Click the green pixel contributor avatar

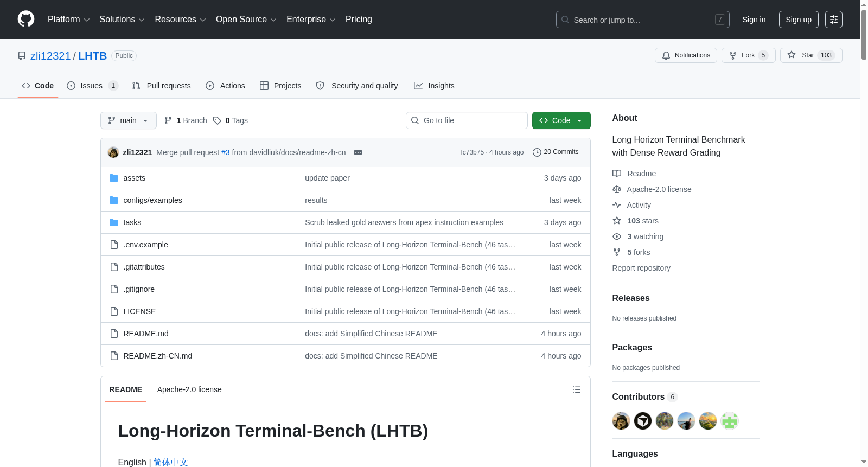(x=730, y=421)
